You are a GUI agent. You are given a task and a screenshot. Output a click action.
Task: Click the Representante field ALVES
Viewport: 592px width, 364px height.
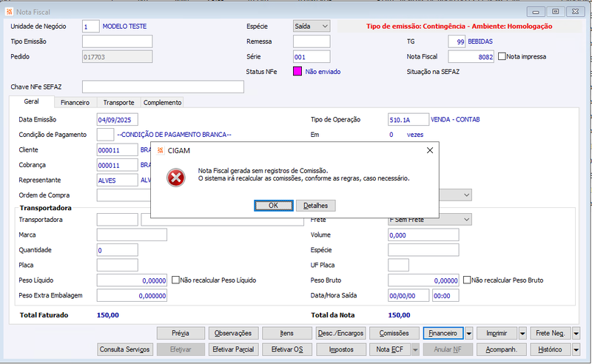tap(118, 180)
